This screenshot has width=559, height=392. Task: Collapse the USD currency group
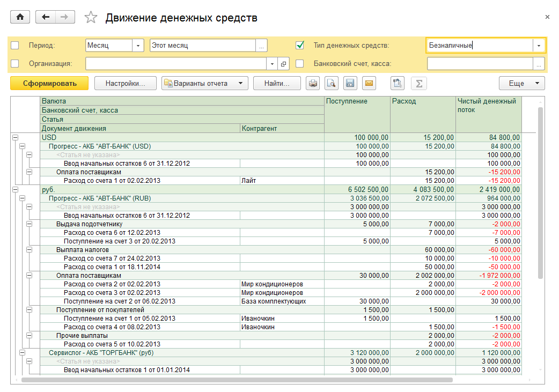14,138
